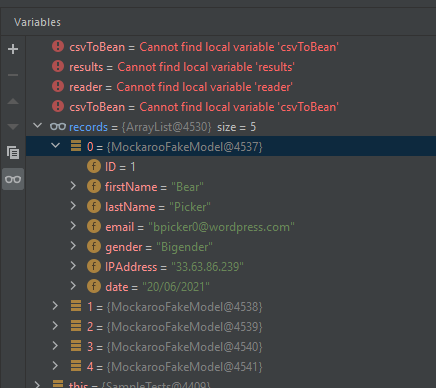Click the New Watch plus icon

[x=13, y=49]
